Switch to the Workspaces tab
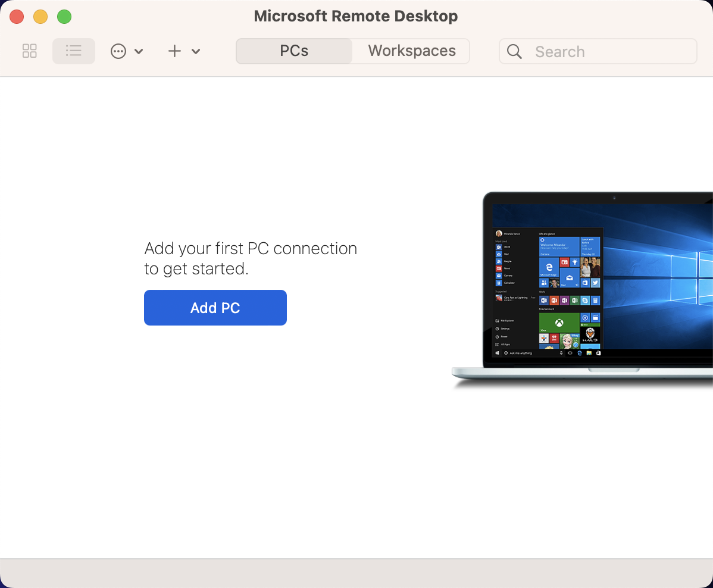 pyautogui.click(x=411, y=51)
